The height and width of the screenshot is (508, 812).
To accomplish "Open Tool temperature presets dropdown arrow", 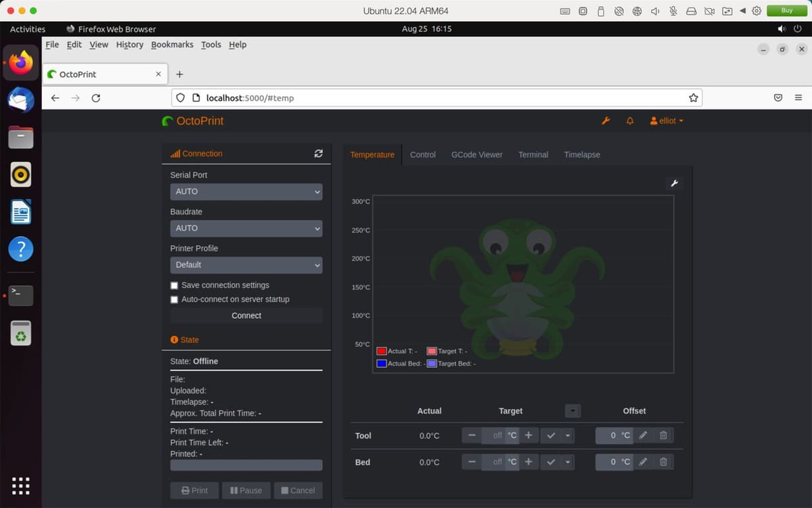I will tap(568, 436).
